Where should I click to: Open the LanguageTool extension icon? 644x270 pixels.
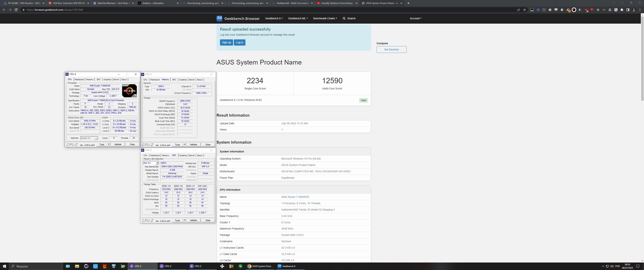pyautogui.click(x=610, y=10)
